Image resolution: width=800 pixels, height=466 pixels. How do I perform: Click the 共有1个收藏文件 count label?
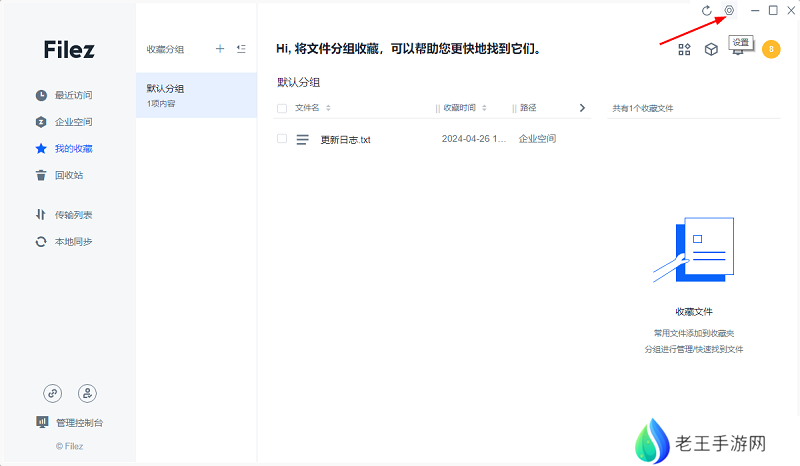(643, 108)
